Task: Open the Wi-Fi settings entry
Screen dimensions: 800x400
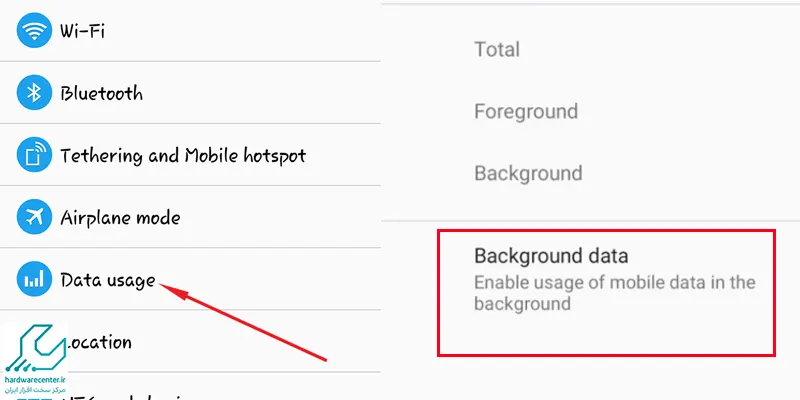Action: point(83,31)
